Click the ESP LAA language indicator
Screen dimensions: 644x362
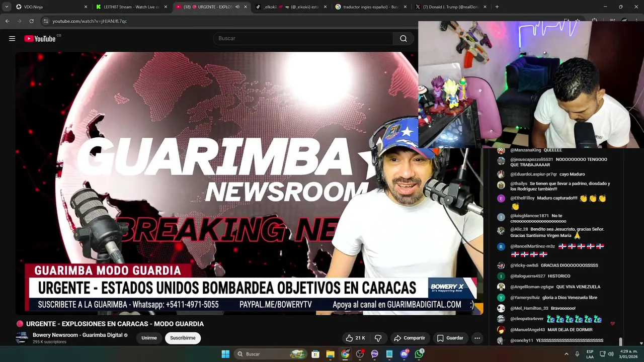click(590, 354)
